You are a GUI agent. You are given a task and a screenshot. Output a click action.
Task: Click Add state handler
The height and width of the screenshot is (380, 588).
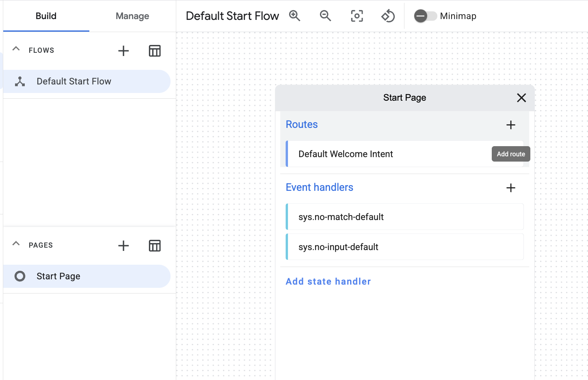point(328,281)
